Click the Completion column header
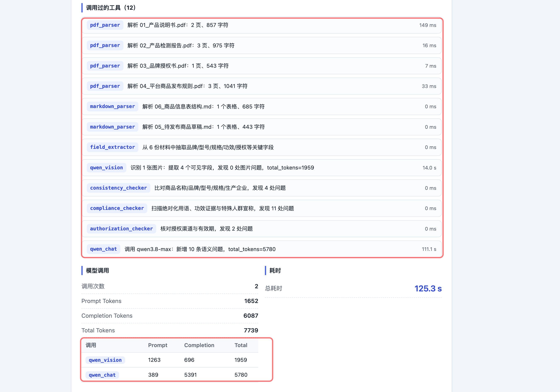Viewport: 560px width, 392px height. click(199, 345)
